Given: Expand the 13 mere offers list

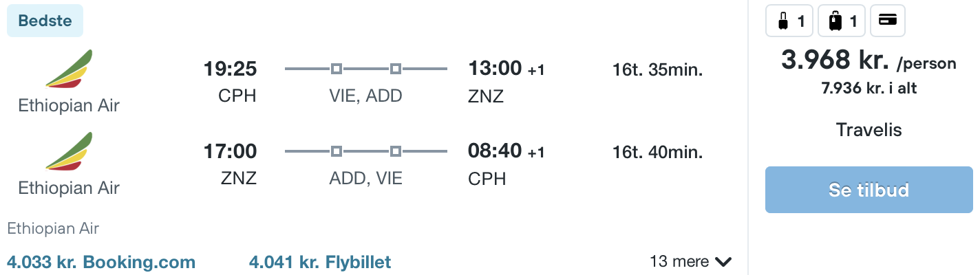Looking at the screenshot, I should [690, 262].
